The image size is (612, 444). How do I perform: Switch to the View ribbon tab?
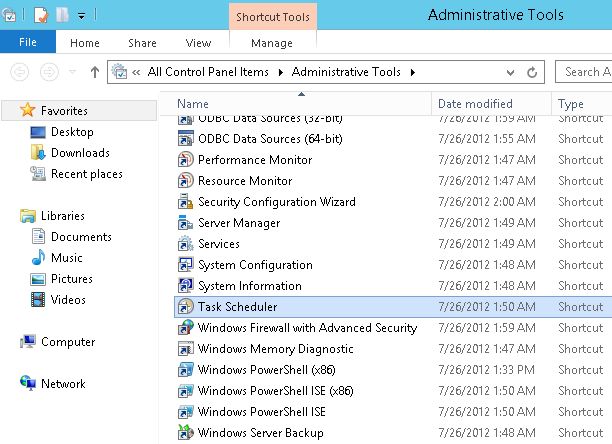point(198,43)
